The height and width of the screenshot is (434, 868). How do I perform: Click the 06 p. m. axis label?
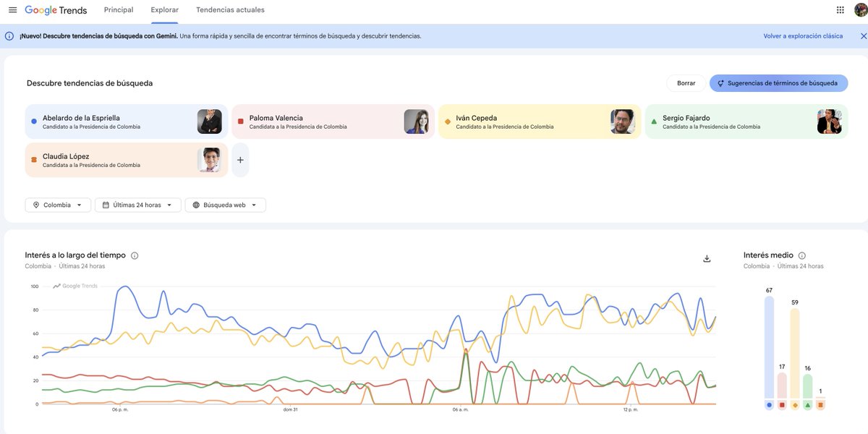(121, 410)
